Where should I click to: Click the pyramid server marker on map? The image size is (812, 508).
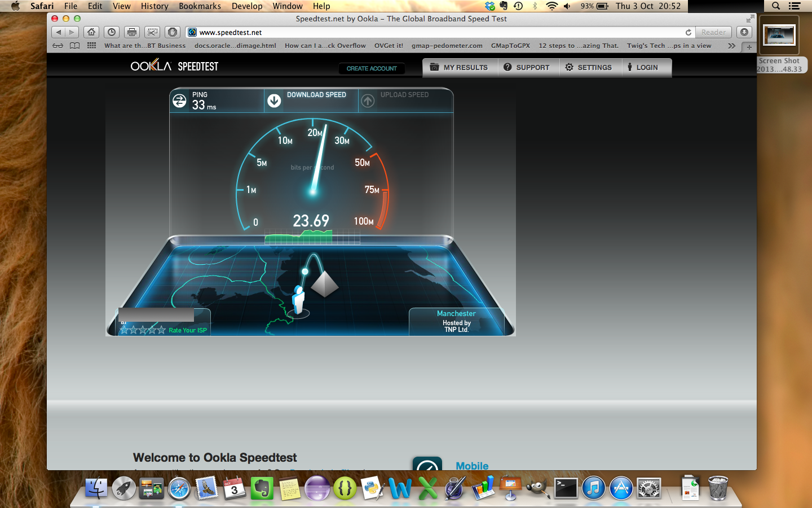click(325, 283)
